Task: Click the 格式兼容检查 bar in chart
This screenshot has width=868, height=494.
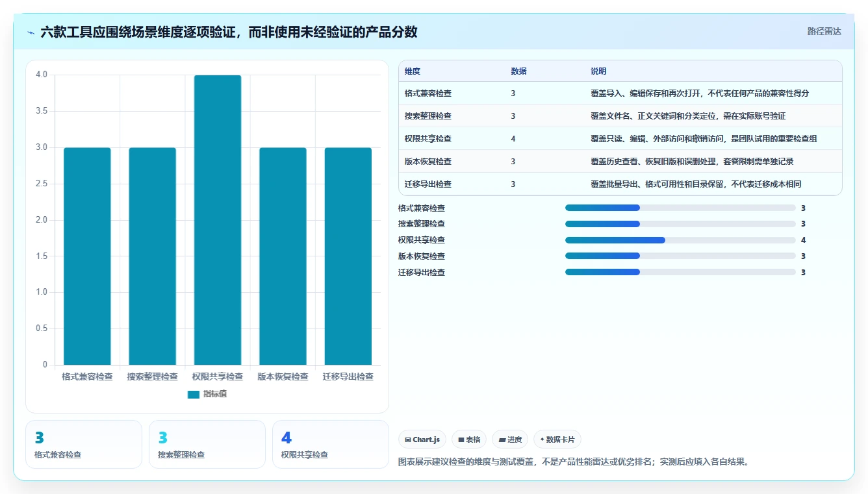Action: (x=87, y=256)
